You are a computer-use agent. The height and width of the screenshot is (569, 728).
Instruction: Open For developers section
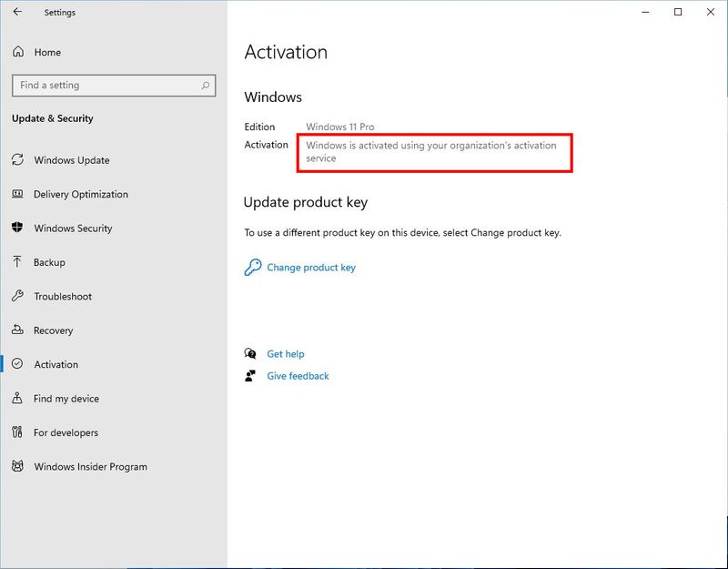(66, 433)
